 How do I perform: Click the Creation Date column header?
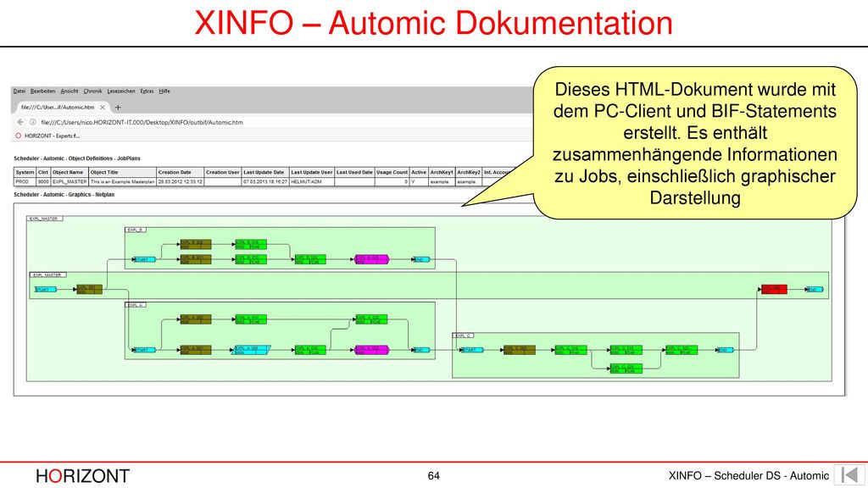(180, 172)
